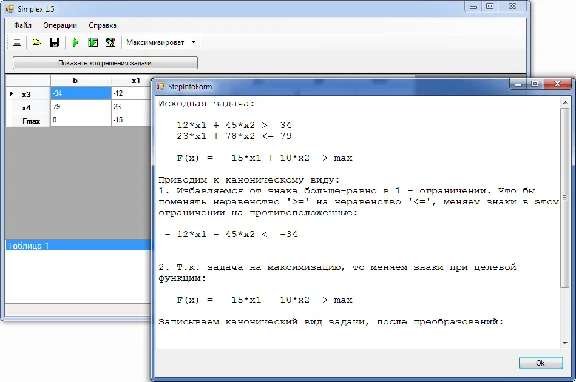Viewport: 576px width, 382px height.
Task: Click the green table step icon
Action: pyautogui.click(x=93, y=43)
